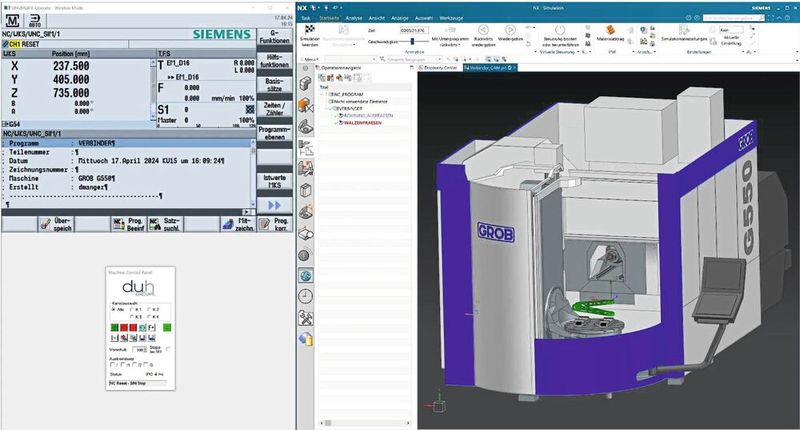Select the Mitzeichn. softkey

tap(238, 224)
